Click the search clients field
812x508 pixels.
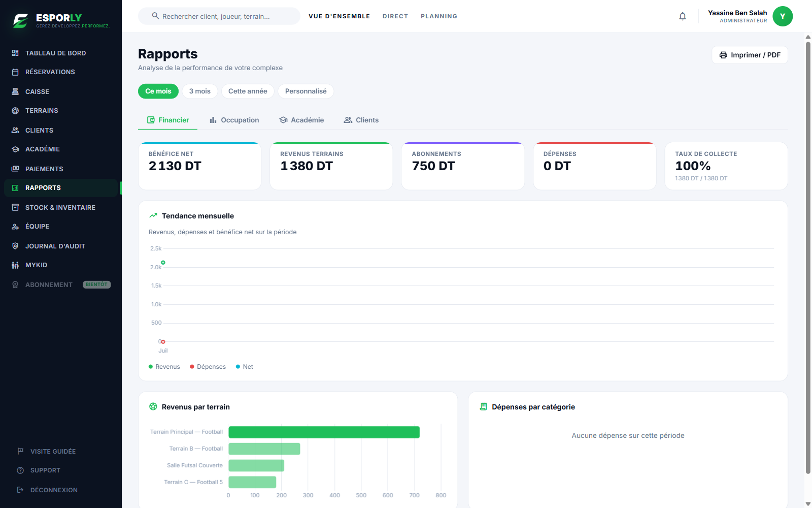tap(219, 16)
